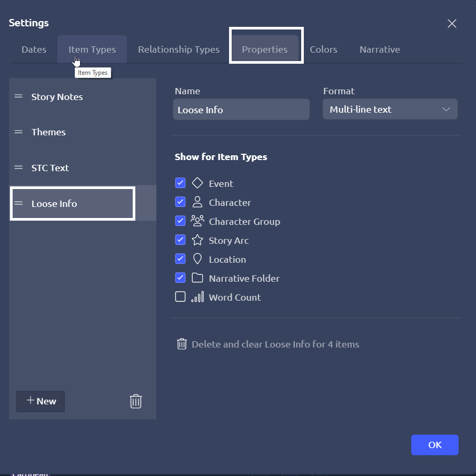Uncheck the Event checkbox
The image size is (476, 476).
tap(180, 183)
